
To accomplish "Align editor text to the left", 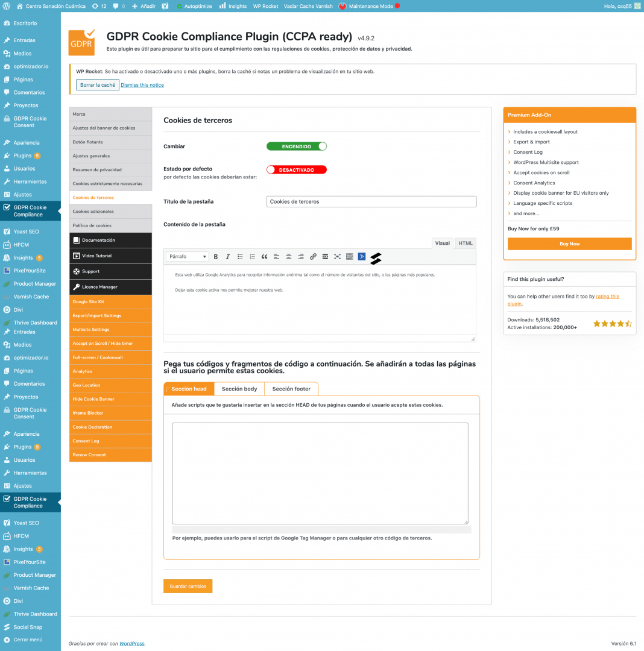I will click(276, 257).
